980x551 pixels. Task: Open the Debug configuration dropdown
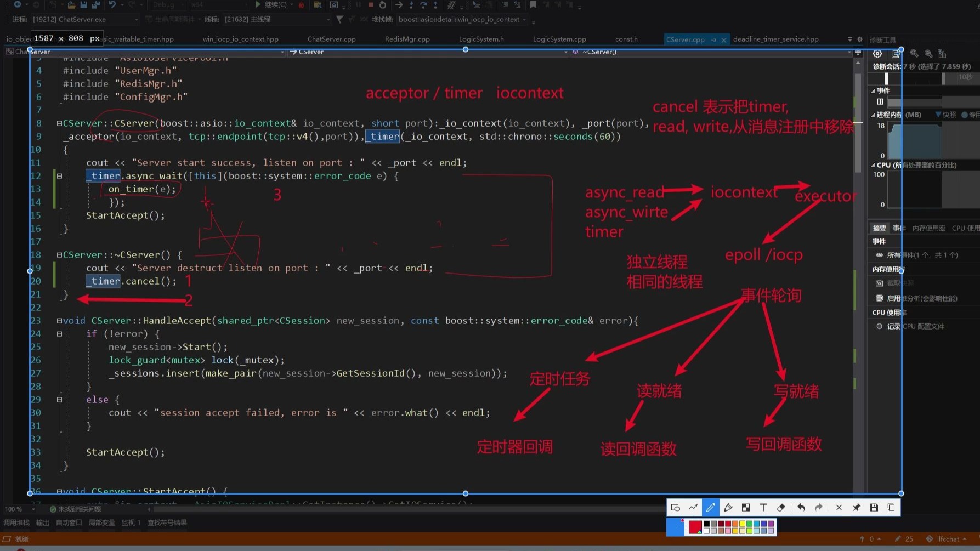[x=168, y=5]
